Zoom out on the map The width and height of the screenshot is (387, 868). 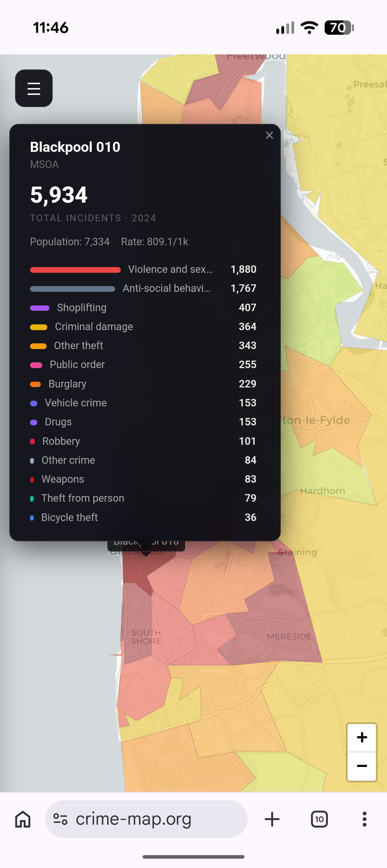pyautogui.click(x=362, y=766)
